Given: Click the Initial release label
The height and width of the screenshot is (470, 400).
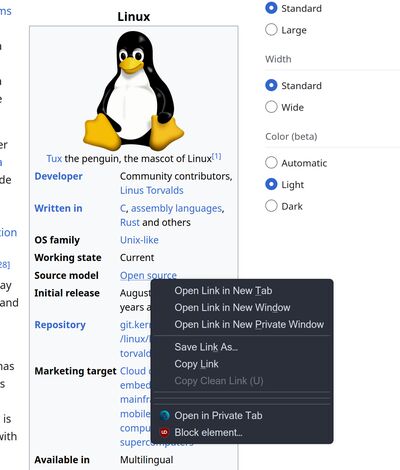Looking at the screenshot, I should tap(67, 293).
